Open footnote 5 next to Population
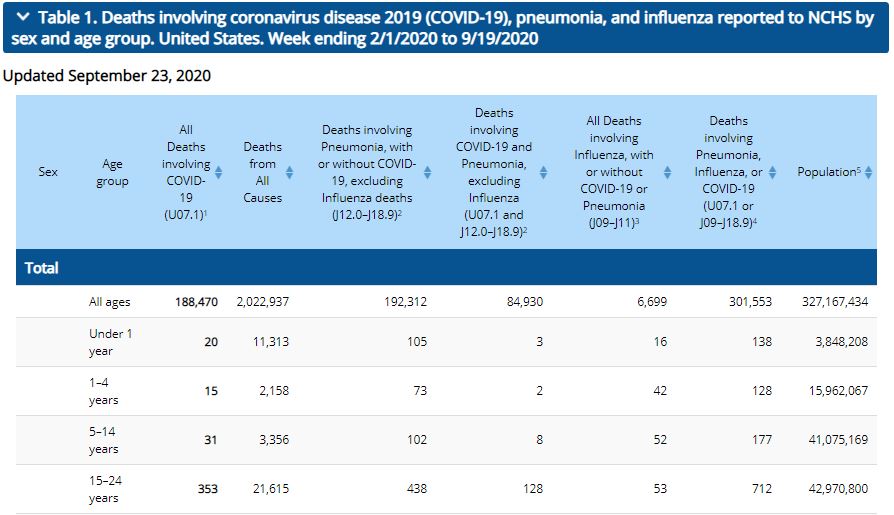894x515 pixels. point(858,169)
